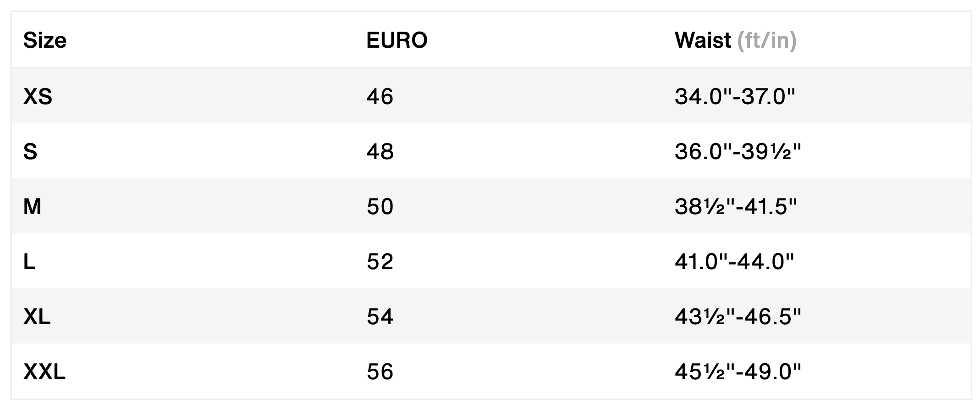Select the XL size cell
The image size is (980, 410).
(37, 316)
